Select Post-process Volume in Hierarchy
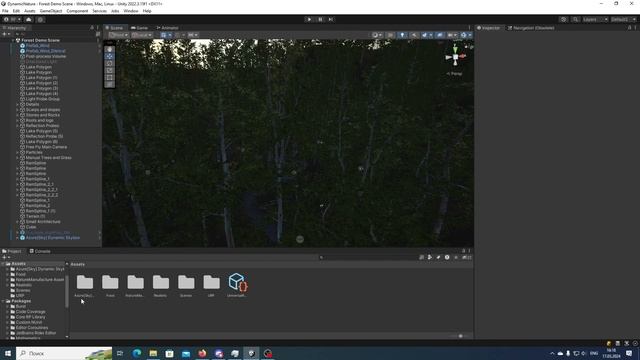This screenshot has height=360, width=640. 46,56
